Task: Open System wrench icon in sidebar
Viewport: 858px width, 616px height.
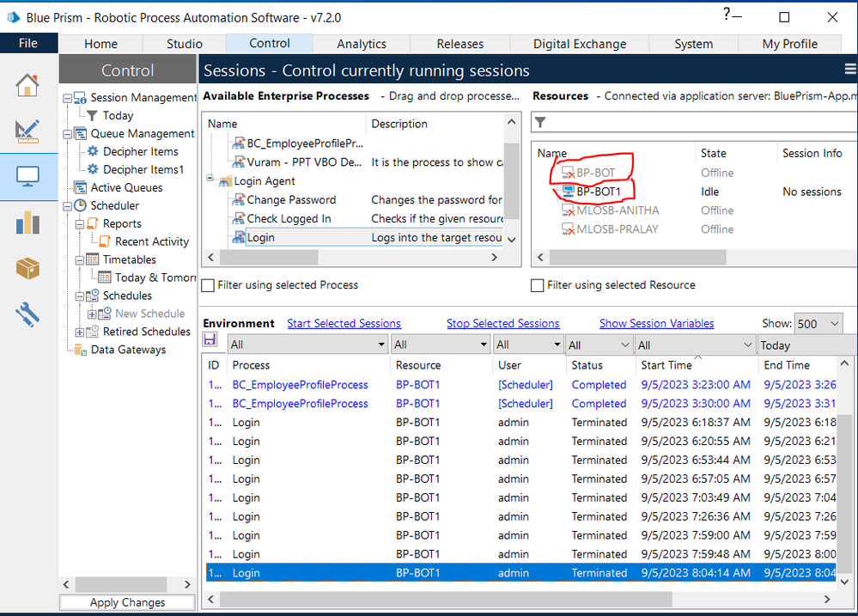Action: pos(27,314)
